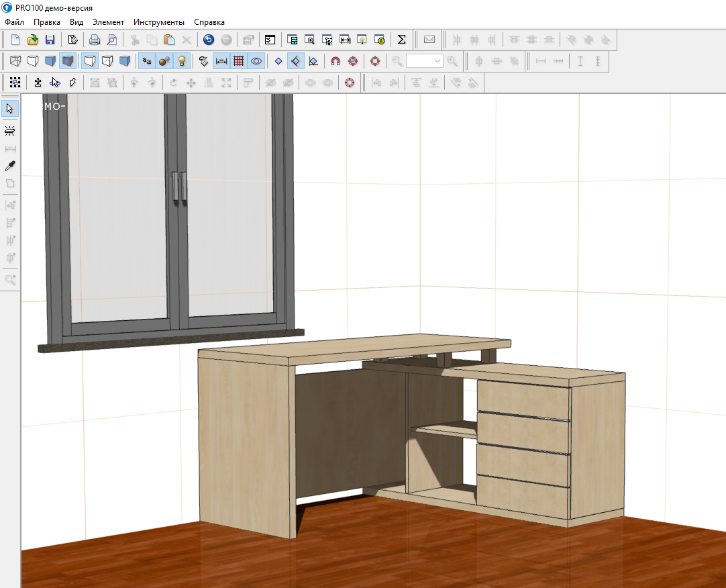The width and height of the screenshot is (726, 588).
Task: Open print preview magnifier-page icon
Action: (112, 40)
